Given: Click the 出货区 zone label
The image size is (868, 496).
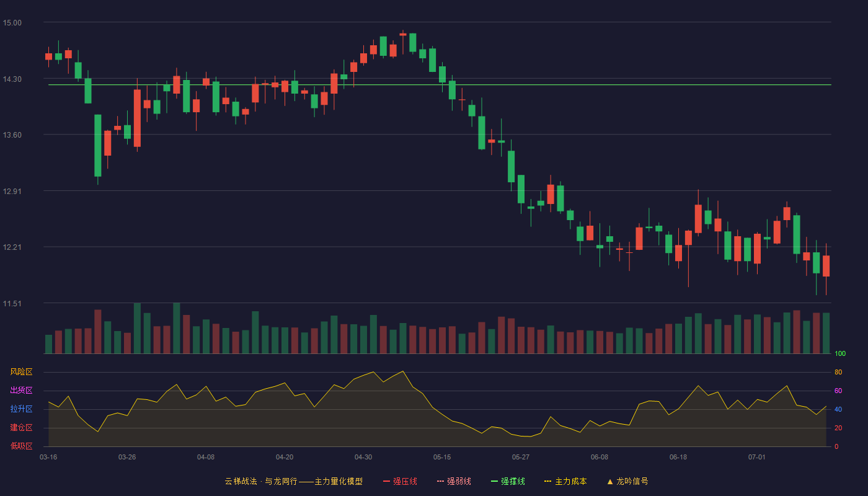Looking at the screenshot, I should (x=21, y=391).
